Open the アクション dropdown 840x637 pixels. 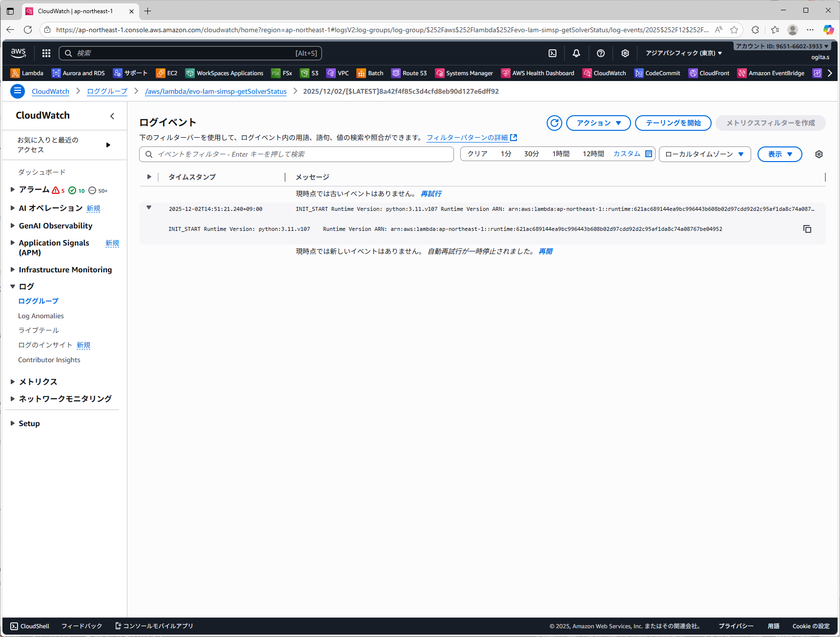(598, 123)
